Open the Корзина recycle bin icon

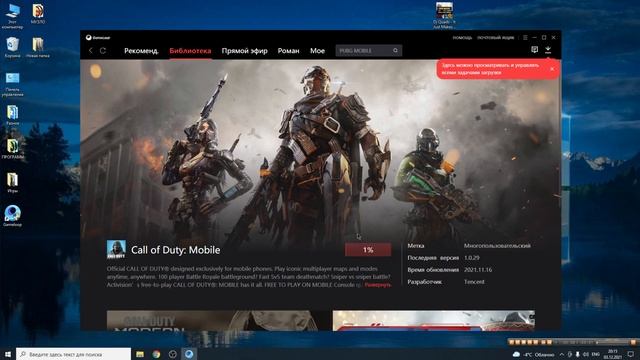click(12, 47)
